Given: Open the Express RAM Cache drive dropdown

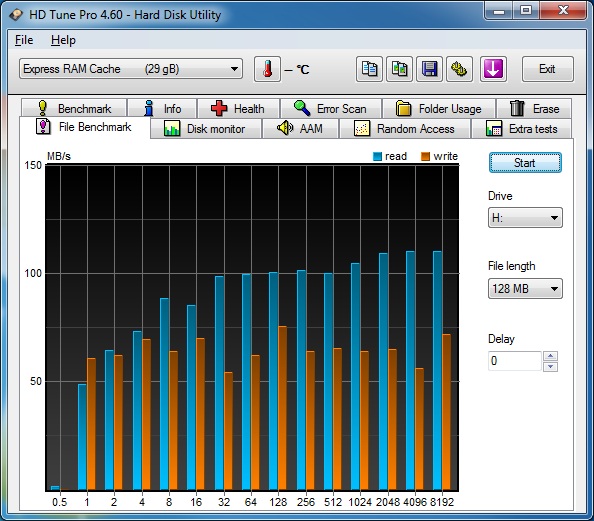Looking at the screenshot, I should tap(131, 69).
